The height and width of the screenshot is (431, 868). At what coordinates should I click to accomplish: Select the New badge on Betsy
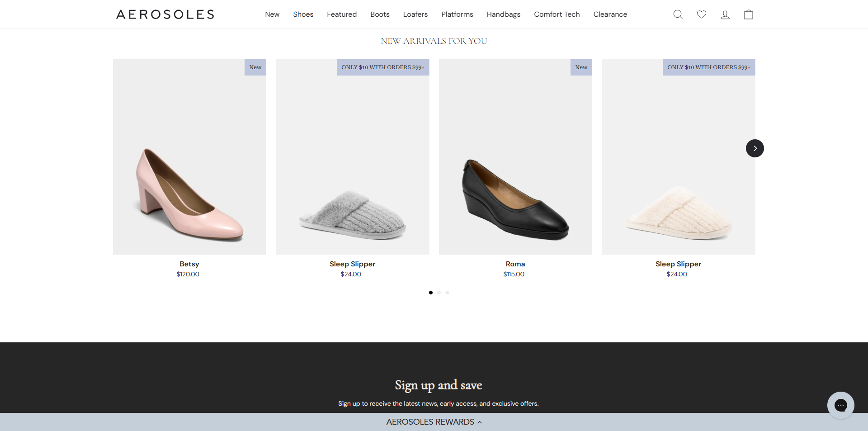[x=255, y=67]
